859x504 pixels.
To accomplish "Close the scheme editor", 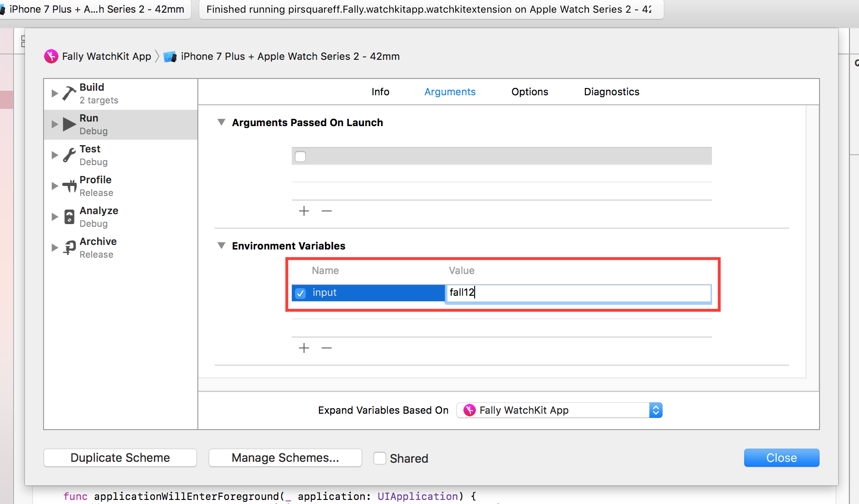I will click(781, 458).
